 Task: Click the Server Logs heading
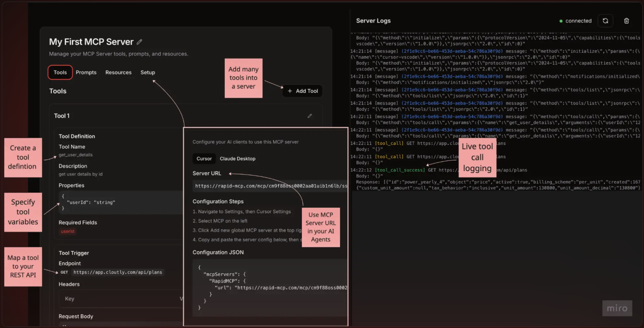(x=373, y=21)
